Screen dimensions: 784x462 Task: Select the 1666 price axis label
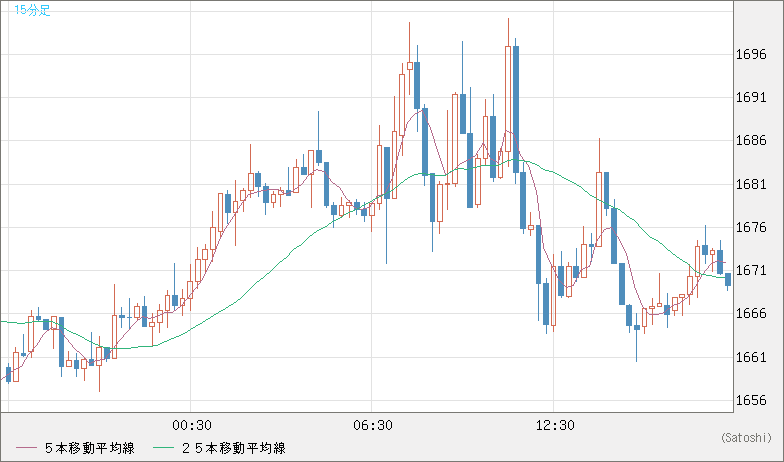(751, 314)
